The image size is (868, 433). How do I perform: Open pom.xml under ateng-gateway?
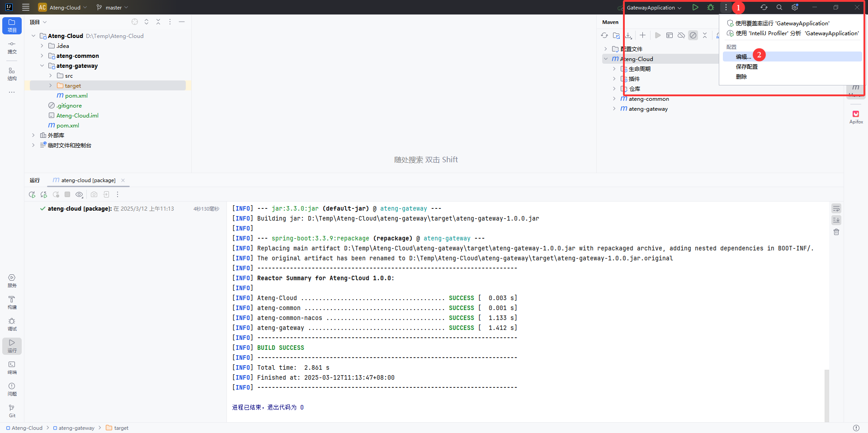pos(76,96)
